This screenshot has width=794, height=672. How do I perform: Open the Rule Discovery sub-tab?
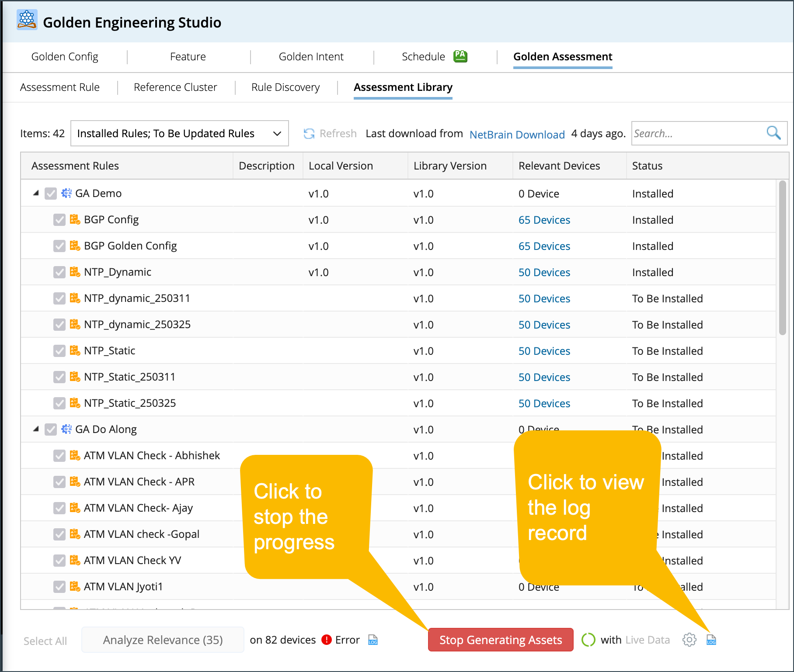click(x=285, y=87)
